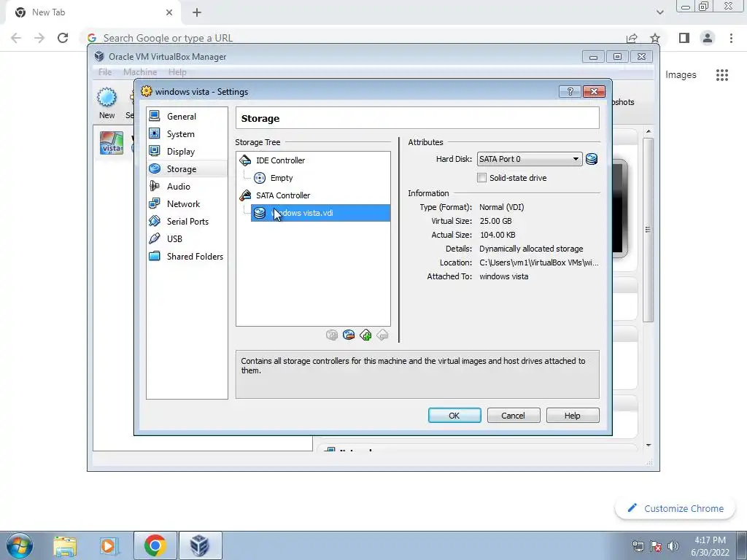The image size is (747, 560).
Task: Click the Add Attachment icon
Action: (332, 335)
